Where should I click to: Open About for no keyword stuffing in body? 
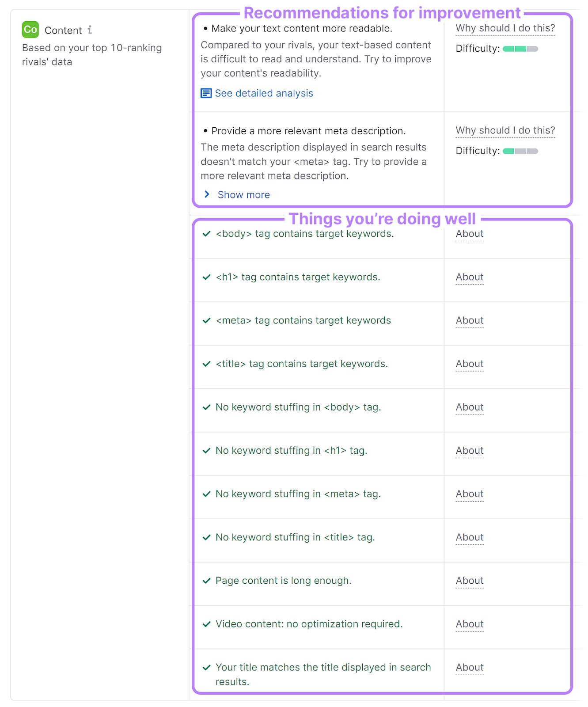point(469,407)
